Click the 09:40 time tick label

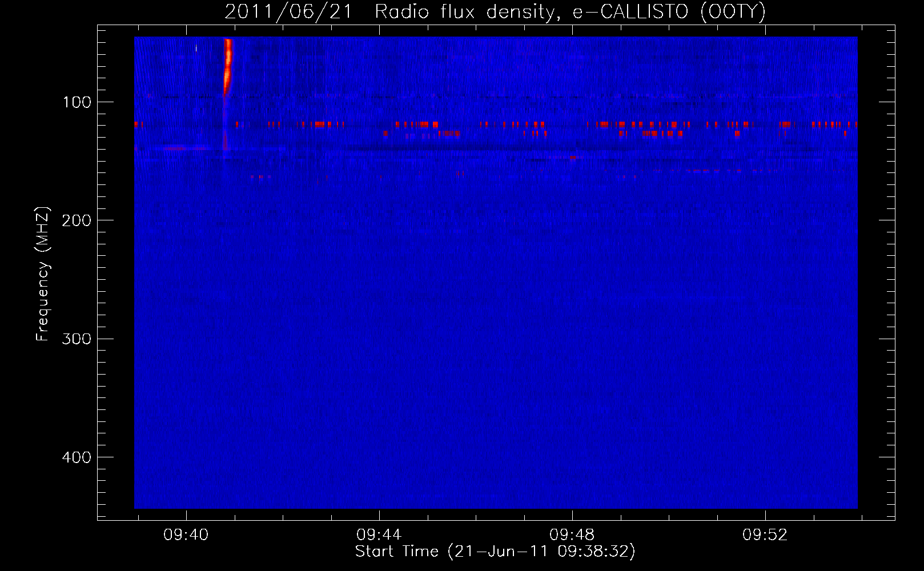coord(186,535)
